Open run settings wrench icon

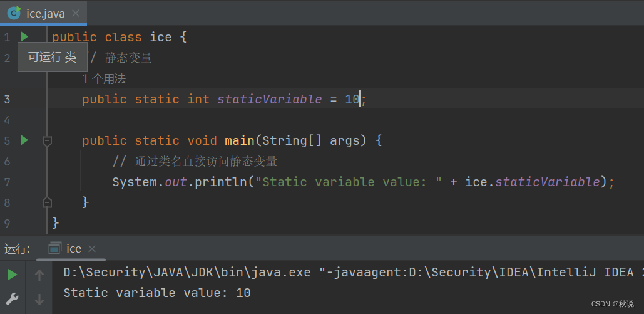[x=12, y=299]
